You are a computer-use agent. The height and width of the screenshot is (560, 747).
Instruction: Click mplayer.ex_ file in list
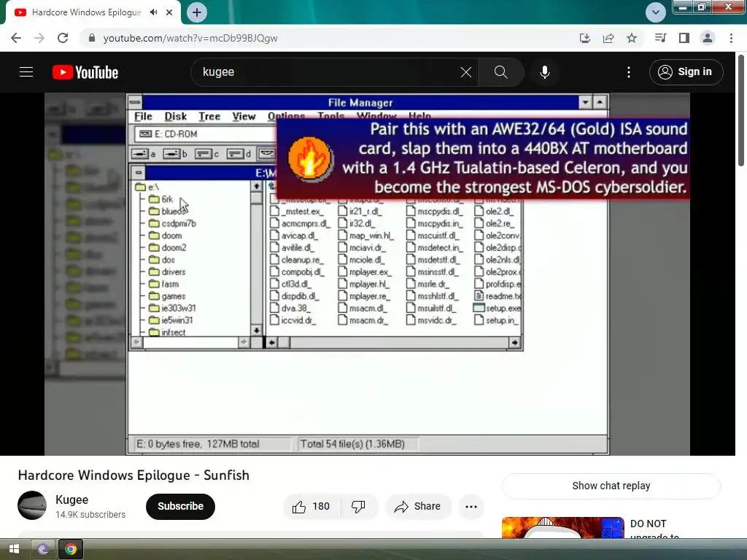point(365,272)
